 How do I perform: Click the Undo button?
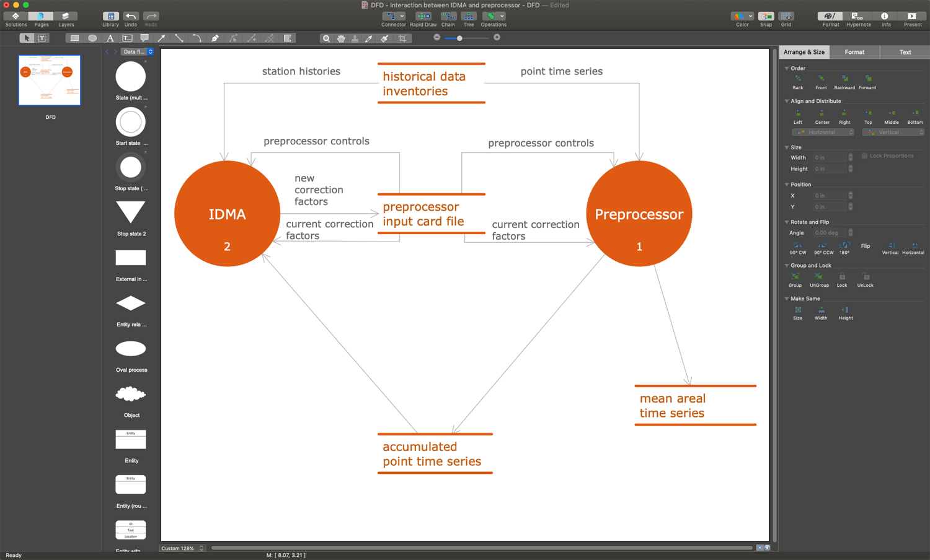pos(130,19)
